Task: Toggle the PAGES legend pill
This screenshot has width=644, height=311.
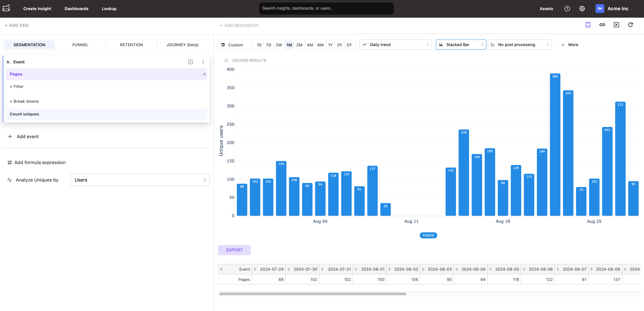Action: [428, 235]
